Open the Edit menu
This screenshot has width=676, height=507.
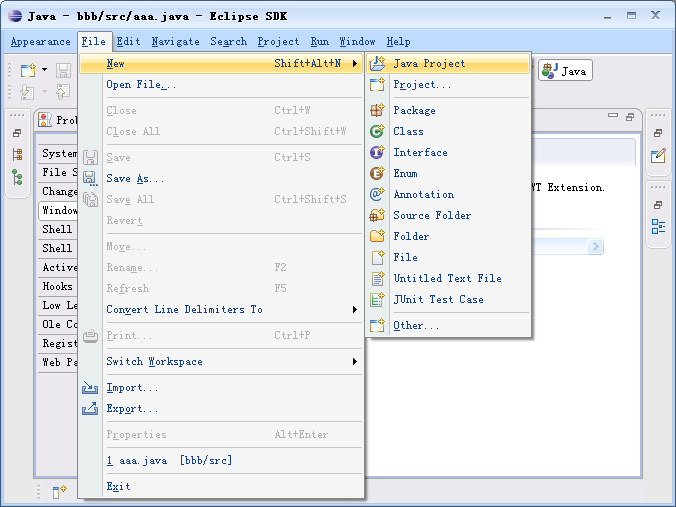pos(128,42)
